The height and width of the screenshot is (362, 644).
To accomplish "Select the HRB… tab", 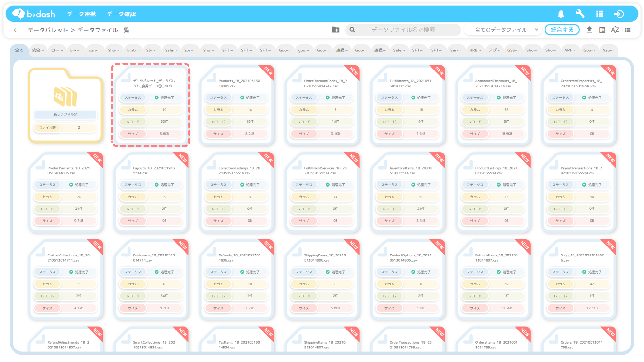I will click(x=475, y=50).
